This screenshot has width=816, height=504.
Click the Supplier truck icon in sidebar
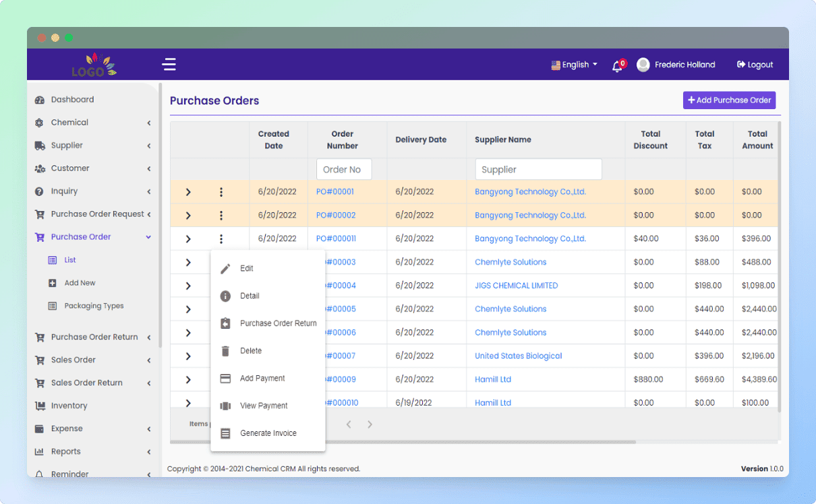point(39,146)
